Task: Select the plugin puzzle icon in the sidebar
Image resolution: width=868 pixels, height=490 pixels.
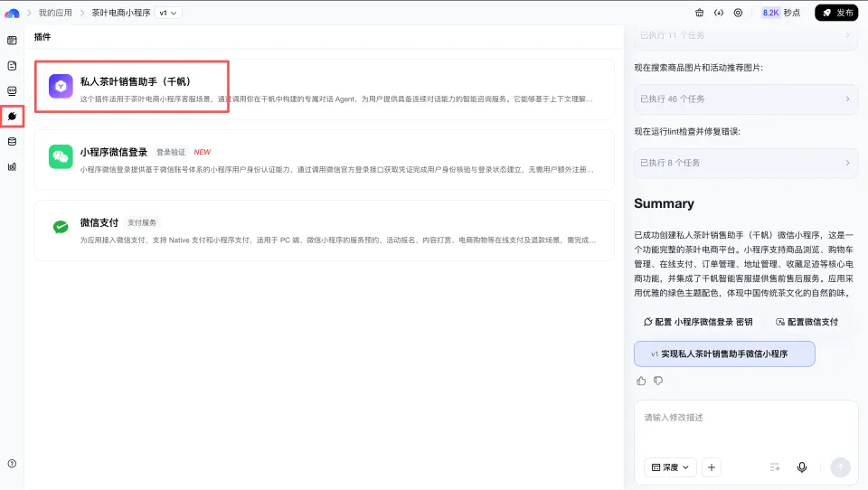Action: point(12,117)
